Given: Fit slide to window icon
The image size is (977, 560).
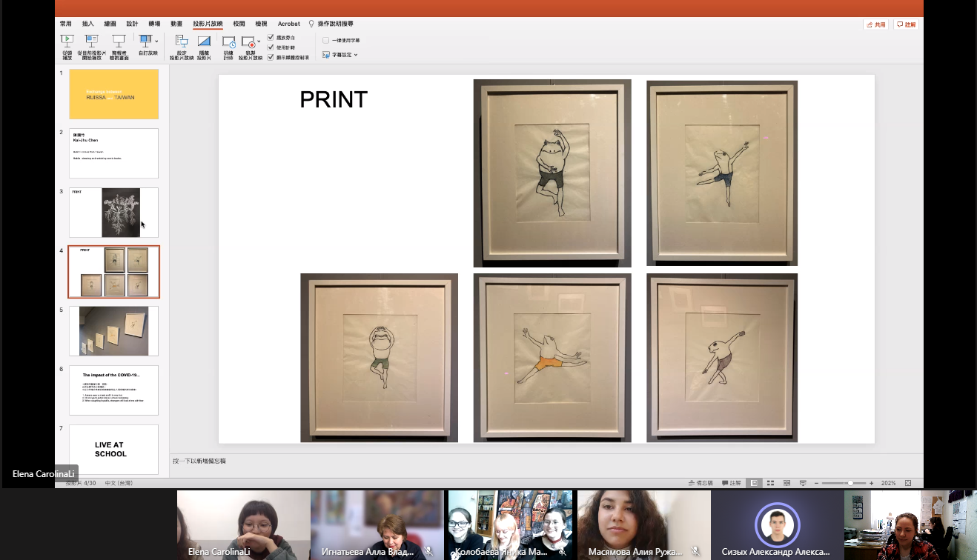Looking at the screenshot, I should (x=908, y=483).
